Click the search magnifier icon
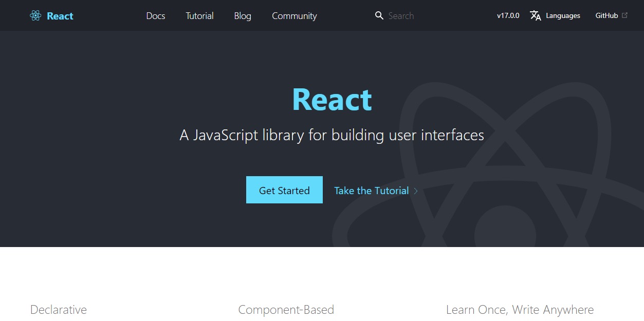 pyautogui.click(x=379, y=15)
